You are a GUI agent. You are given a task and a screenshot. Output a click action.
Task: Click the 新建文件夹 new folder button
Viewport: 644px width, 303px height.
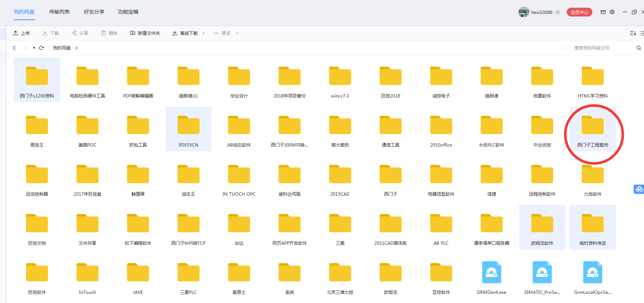pos(145,33)
